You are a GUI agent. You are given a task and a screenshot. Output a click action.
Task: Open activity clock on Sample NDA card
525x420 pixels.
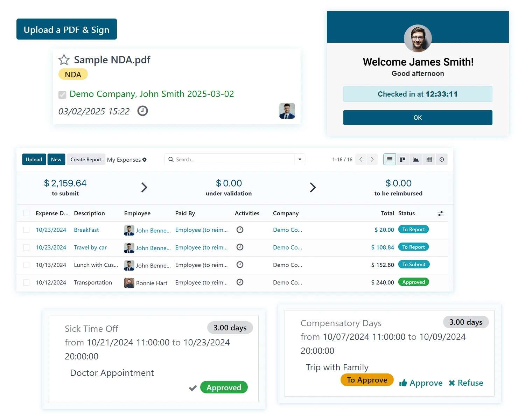tap(142, 111)
